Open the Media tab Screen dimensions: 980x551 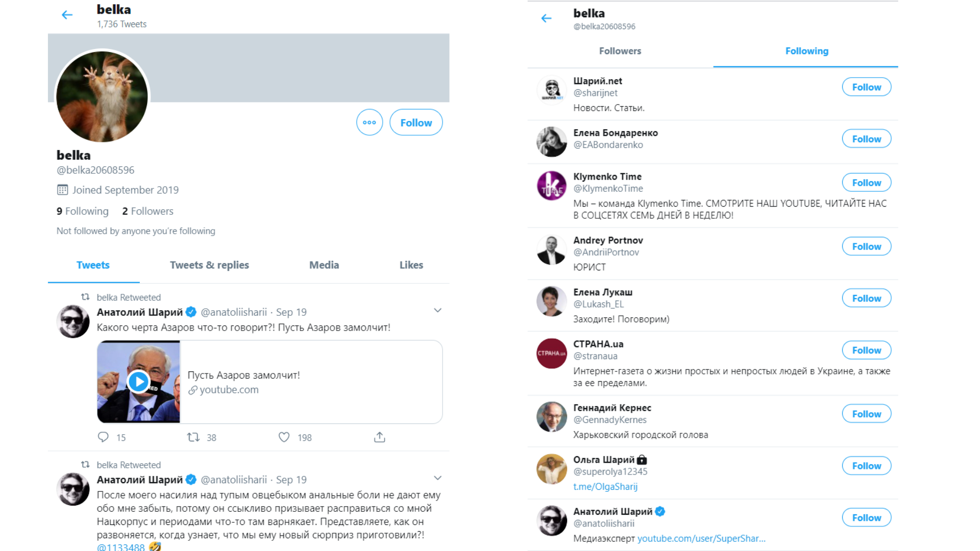click(x=324, y=265)
